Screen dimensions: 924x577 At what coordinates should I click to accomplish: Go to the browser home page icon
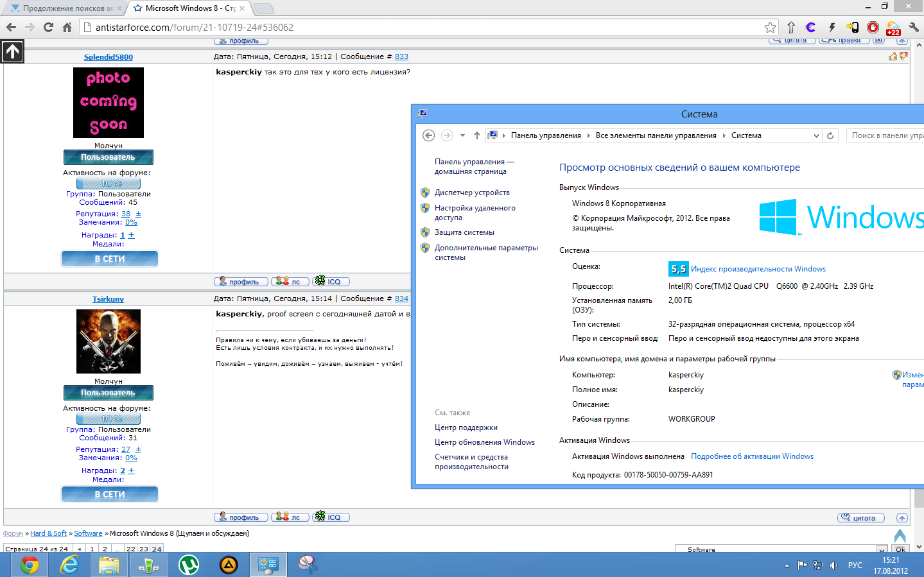(x=67, y=27)
